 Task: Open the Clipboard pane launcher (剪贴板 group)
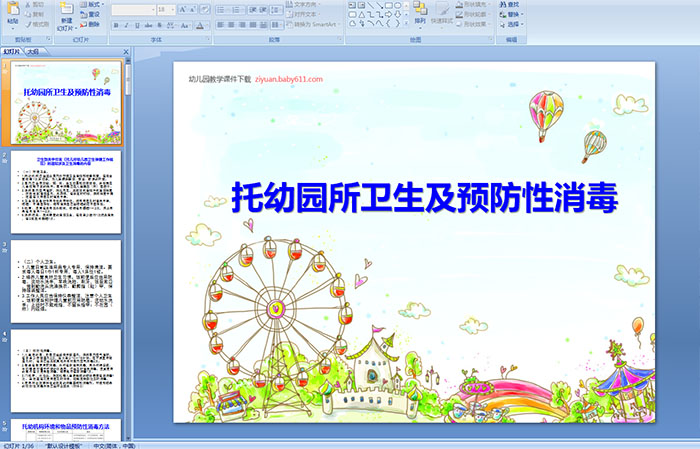(49, 39)
